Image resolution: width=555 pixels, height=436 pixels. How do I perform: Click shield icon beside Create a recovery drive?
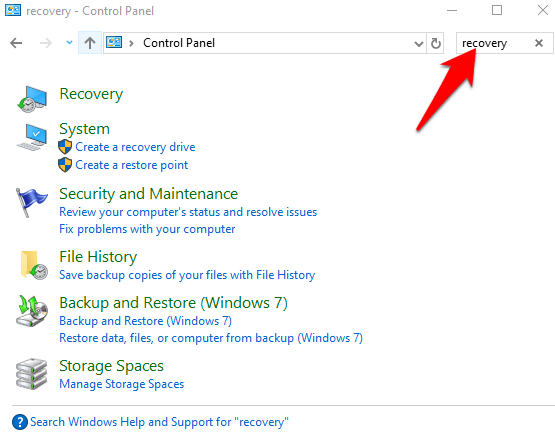tap(65, 147)
